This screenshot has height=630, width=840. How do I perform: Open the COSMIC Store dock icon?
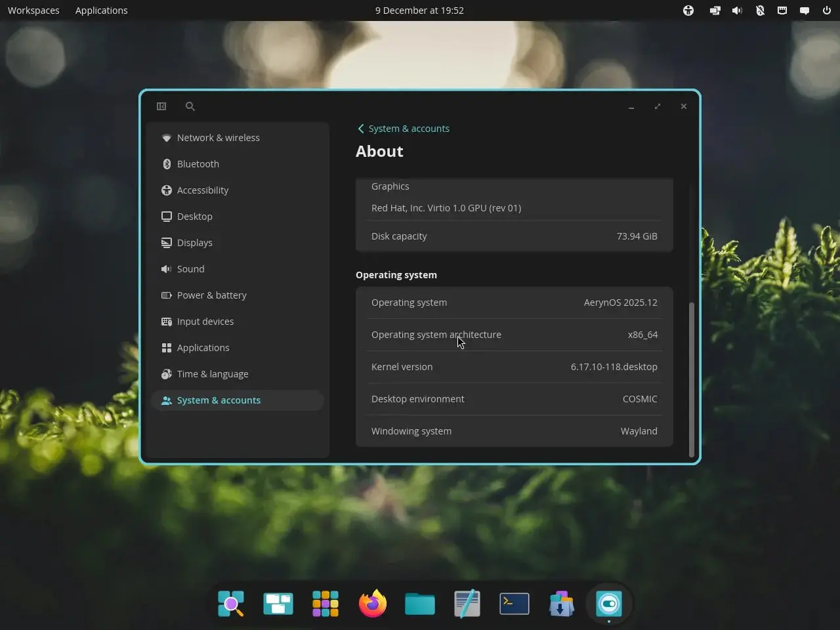point(562,604)
